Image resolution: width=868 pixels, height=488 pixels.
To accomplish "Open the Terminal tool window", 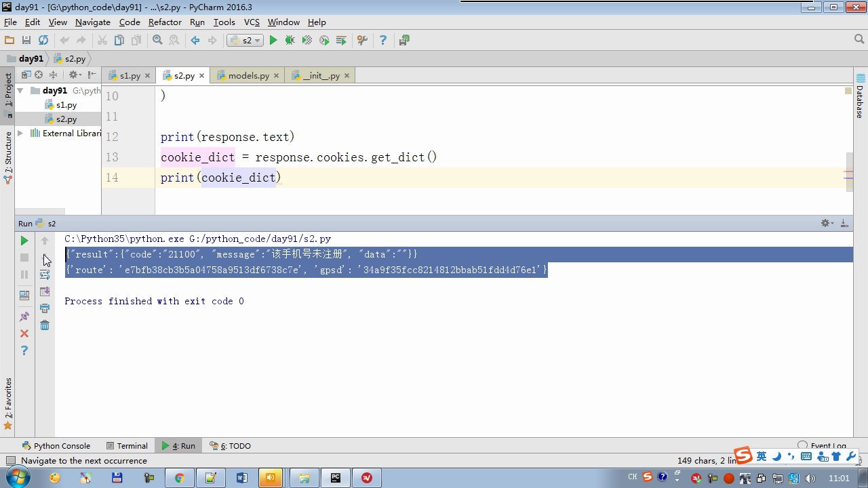I will 127,446.
